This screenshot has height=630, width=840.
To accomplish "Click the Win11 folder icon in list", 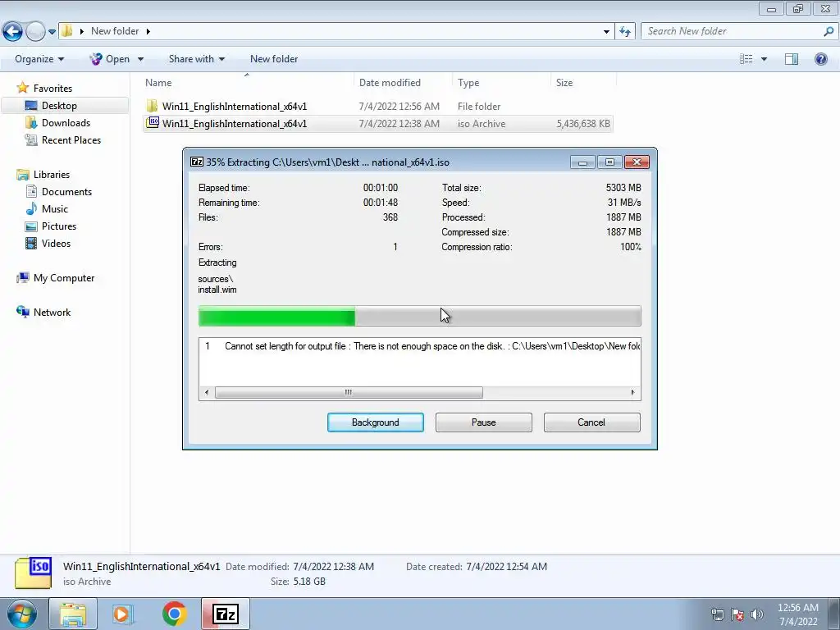I will point(153,106).
